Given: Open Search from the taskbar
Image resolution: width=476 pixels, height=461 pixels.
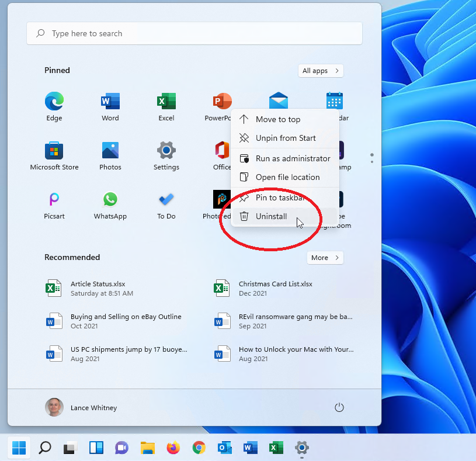Looking at the screenshot, I should pos(44,448).
